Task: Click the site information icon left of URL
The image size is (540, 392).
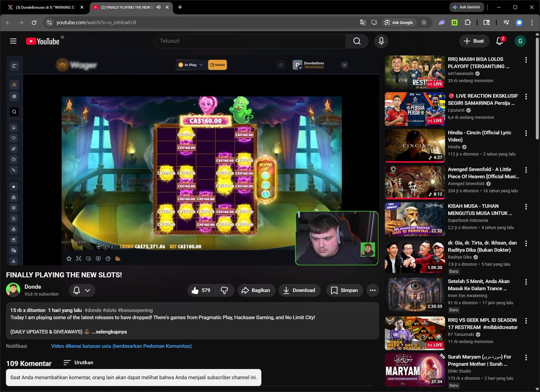Action: 49,23
